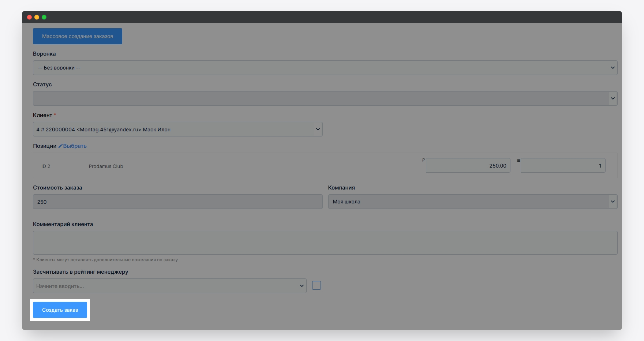
Task: Minimize the window with the yellow button
Action: click(x=37, y=17)
